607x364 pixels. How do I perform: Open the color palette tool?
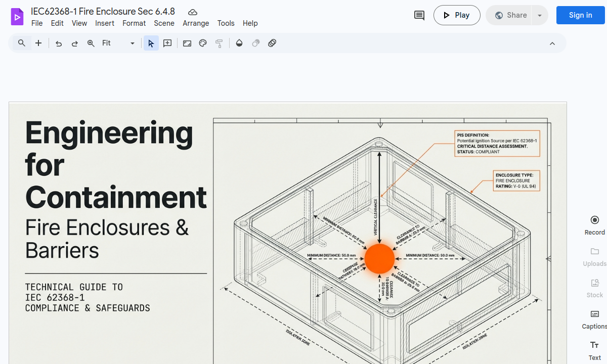tap(203, 43)
